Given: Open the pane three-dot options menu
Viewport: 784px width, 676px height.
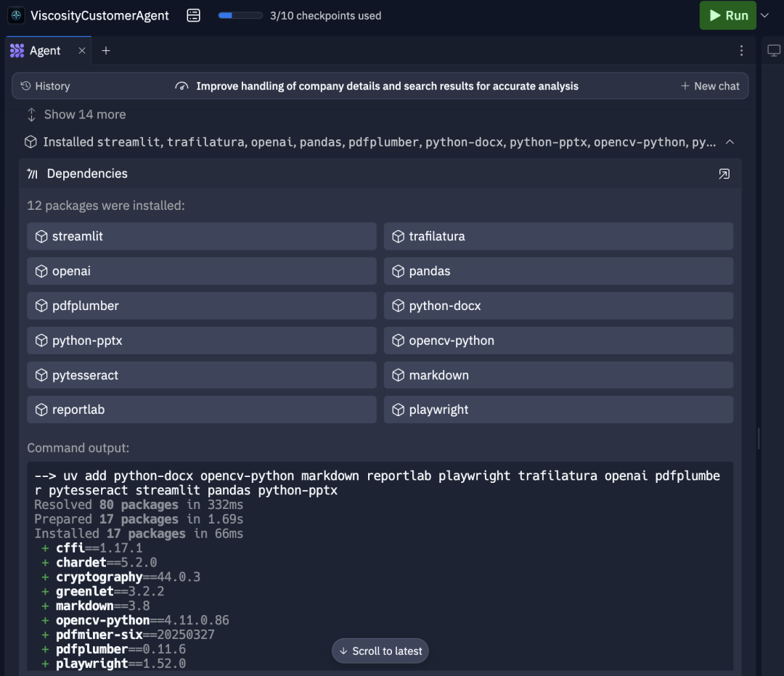Looking at the screenshot, I should (x=741, y=51).
